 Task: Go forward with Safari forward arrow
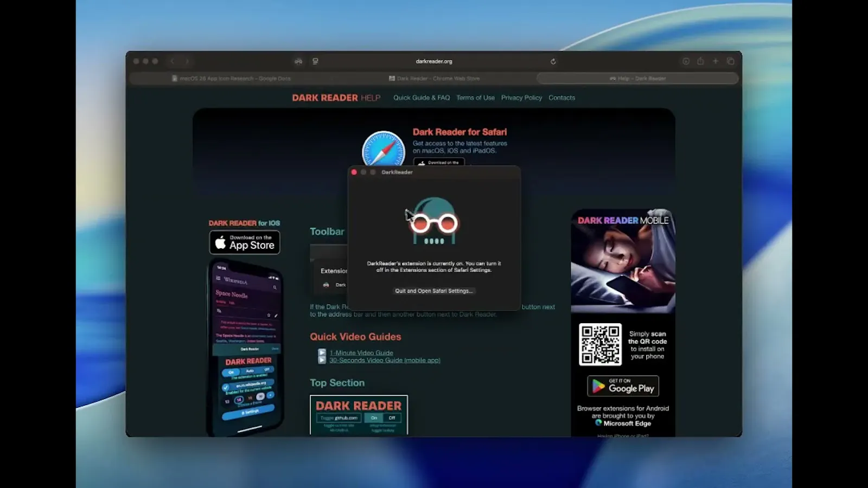click(x=187, y=61)
